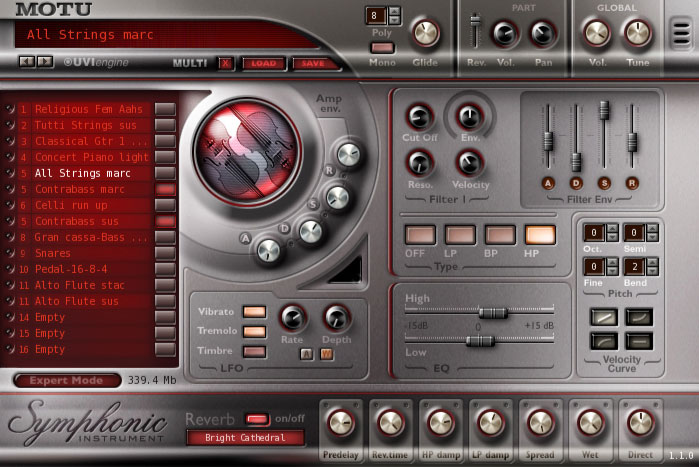The width and height of the screenshot is (699, 467).
Task: Click the reverb HP damp knob
Action: 441,423
